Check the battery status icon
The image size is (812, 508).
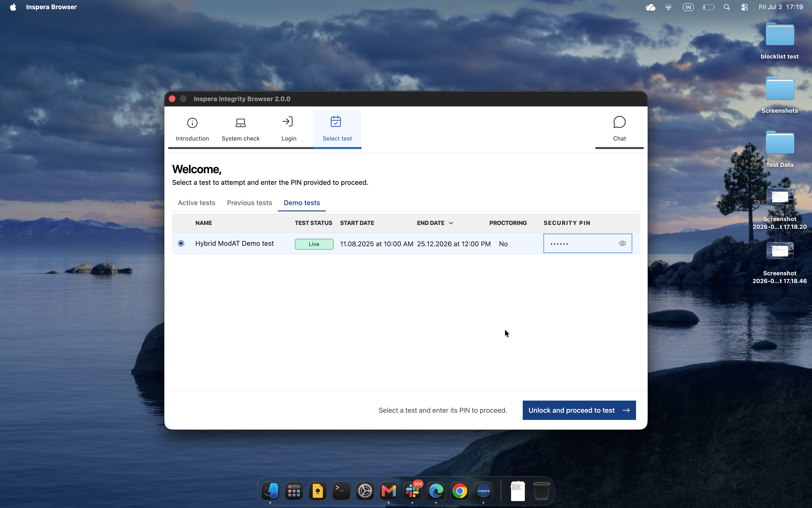pyautogui.click(x=709, y=7)
